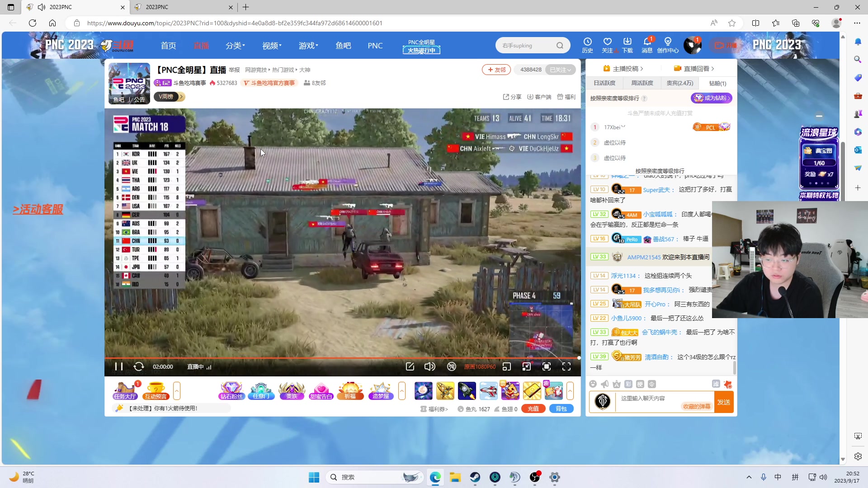Switch to 贵宾(2.4万) tab

[x=680, y=83]
